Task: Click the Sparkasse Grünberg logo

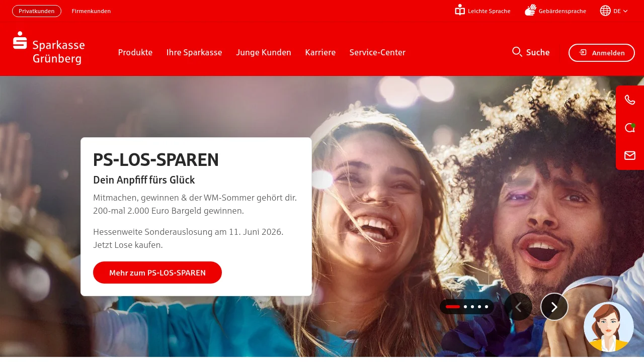Action: (49, 48)
